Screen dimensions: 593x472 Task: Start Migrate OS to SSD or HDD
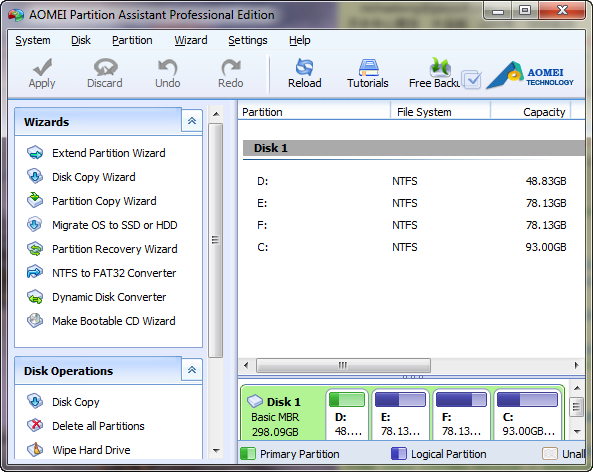(115, 225)
